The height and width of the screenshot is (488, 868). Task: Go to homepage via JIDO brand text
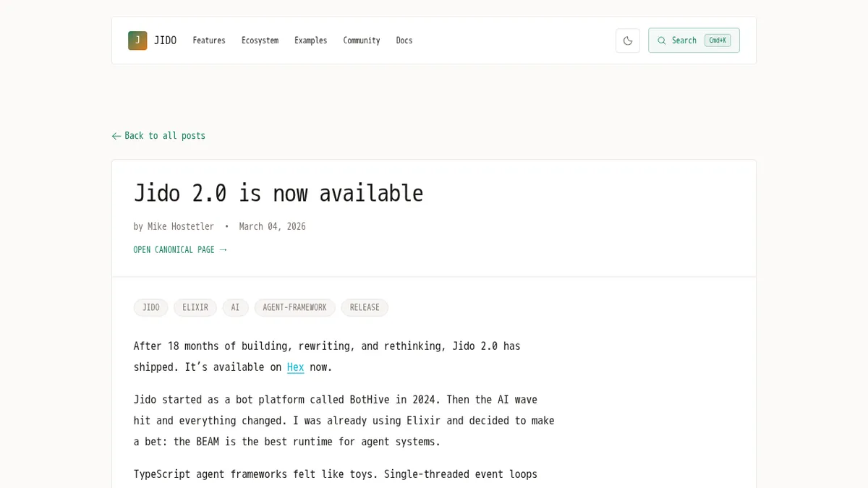166,40
